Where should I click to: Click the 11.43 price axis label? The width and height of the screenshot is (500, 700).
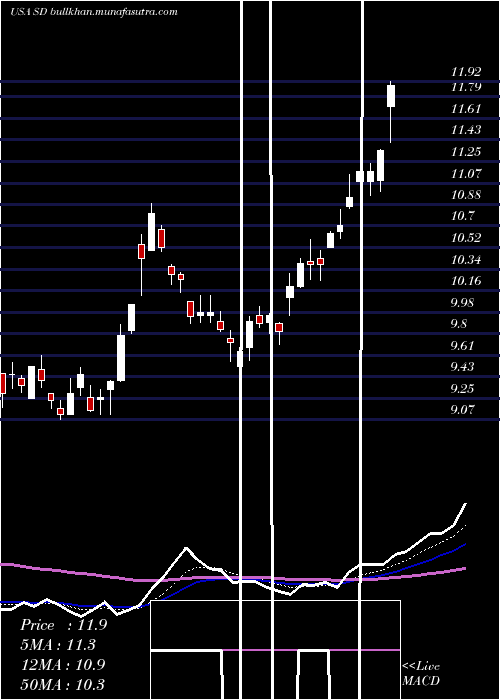point(467,130)
